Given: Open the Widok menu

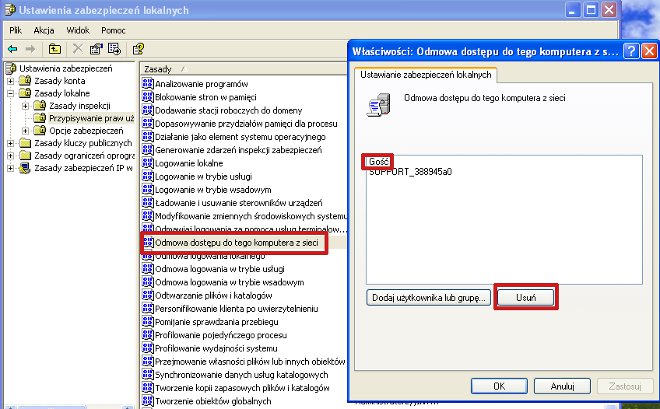Looking at the screenshot, I should click(x=77, y=30).
